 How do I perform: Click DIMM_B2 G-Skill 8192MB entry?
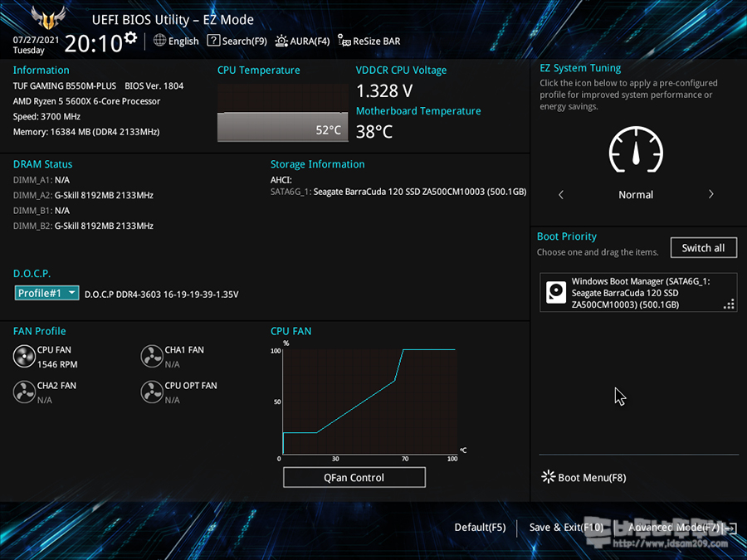(83, 226)
